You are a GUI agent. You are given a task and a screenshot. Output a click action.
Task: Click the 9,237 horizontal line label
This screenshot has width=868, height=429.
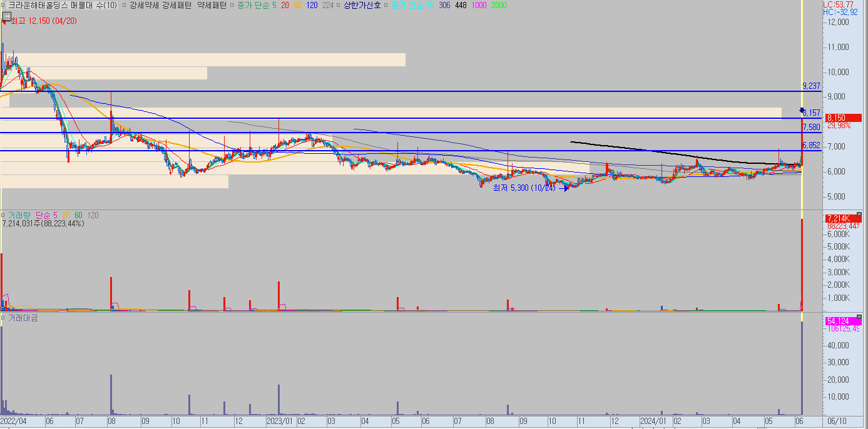point(811,86)
